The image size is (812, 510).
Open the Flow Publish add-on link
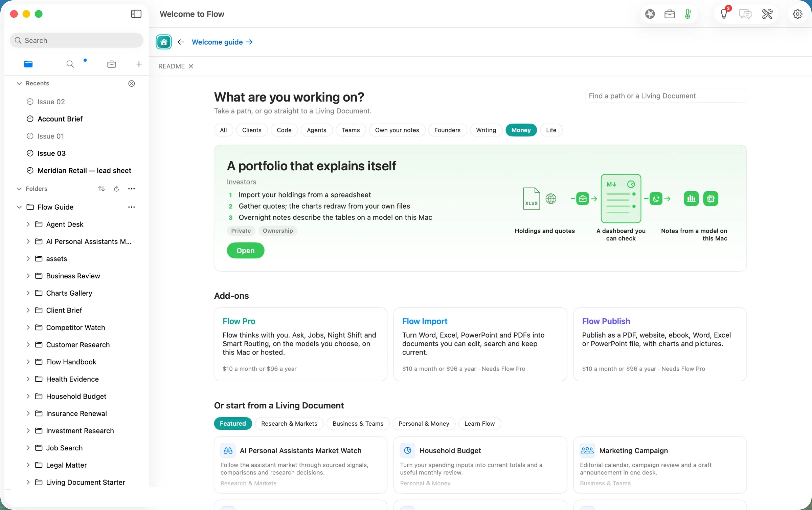click(606, 321)
